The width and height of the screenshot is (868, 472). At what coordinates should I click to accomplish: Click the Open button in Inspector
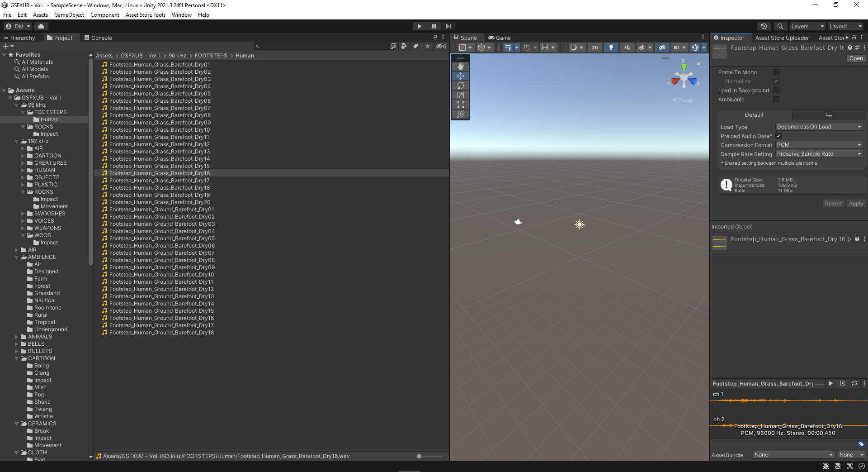(x=856, y=58)
